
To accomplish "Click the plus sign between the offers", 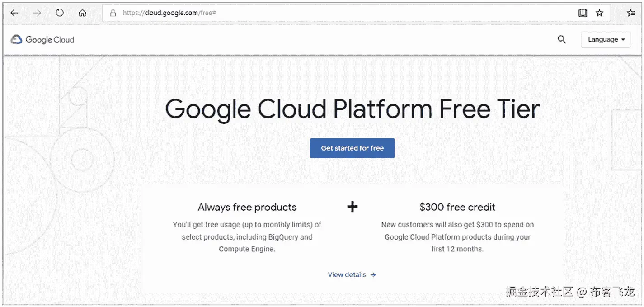I will click(352, 207).
